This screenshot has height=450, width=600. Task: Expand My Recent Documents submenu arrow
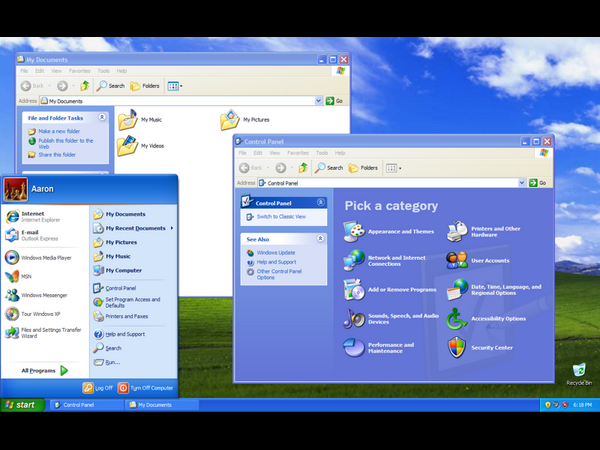coord(172,228)
